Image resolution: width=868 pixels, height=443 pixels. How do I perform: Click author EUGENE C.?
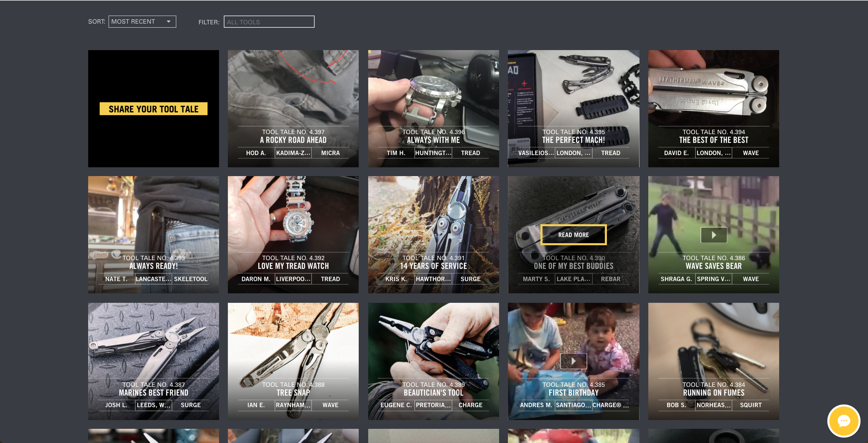[396, 405]
